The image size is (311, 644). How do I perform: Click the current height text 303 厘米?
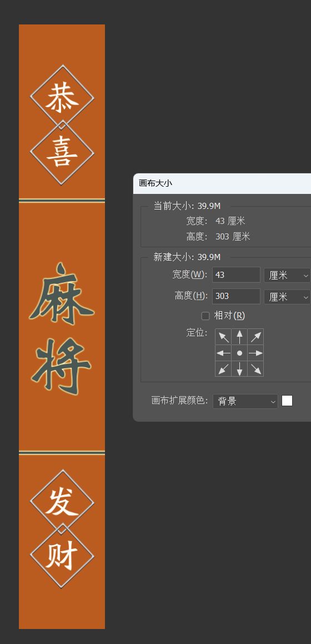(233, 237)
